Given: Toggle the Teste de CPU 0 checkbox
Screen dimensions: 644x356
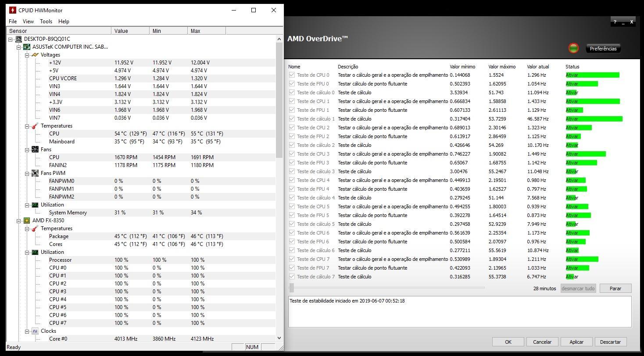Looking at the screenshot, I should [292, 75].
